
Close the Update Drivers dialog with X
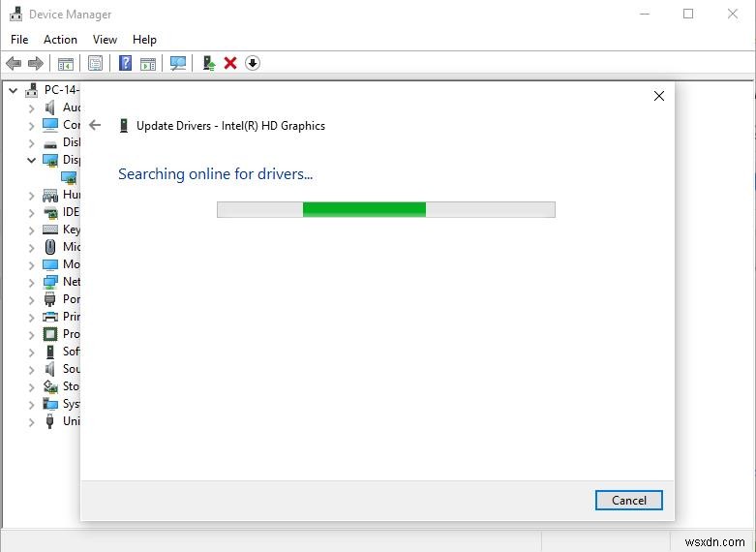coord(658,96)
